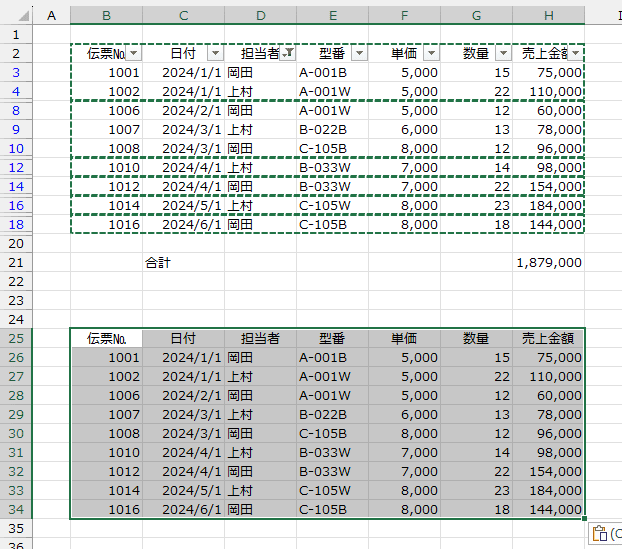Open the 数量 filter dropdown arrow

(x=503, y=53)
